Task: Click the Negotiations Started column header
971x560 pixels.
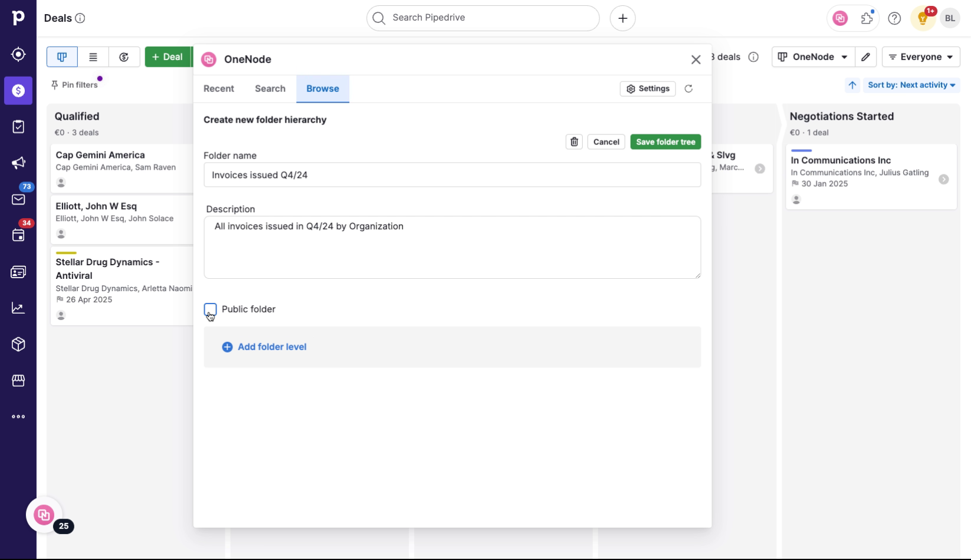Action: tap(842, 117)
